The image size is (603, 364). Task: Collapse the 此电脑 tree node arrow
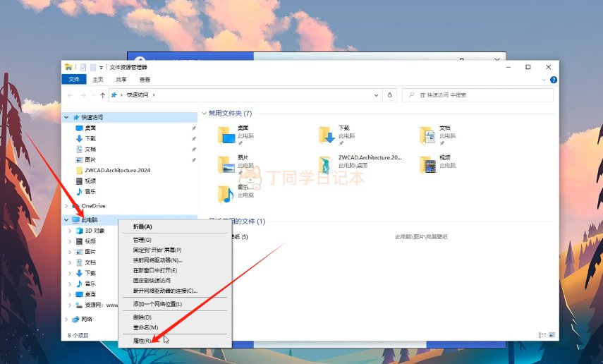(66, 219)
